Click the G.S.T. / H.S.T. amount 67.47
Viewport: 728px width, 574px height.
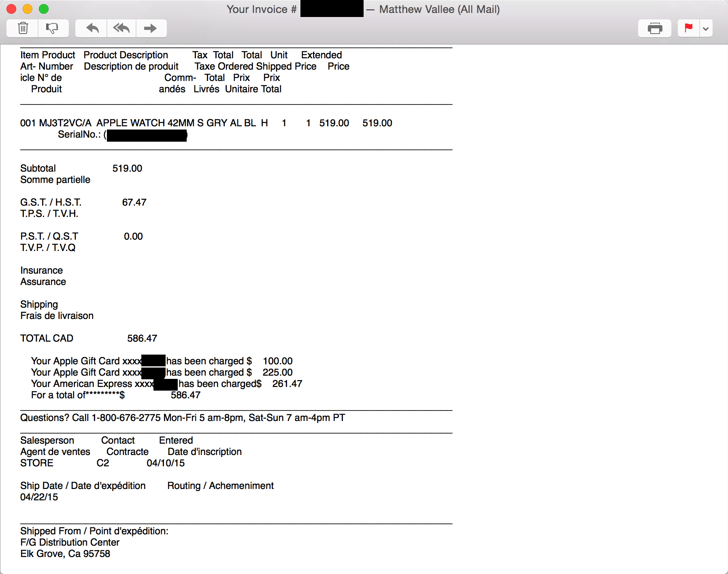134,202
